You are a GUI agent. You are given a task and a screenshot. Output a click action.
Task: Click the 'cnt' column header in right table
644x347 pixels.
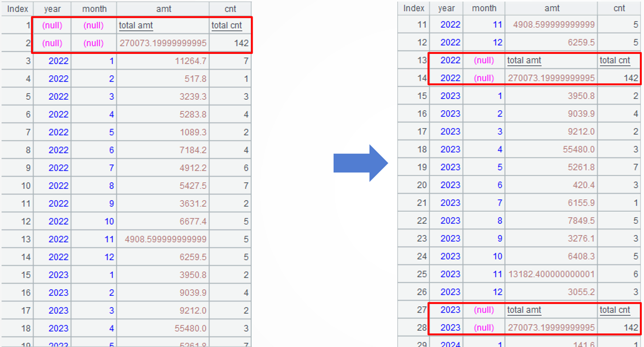click(619, 8)
